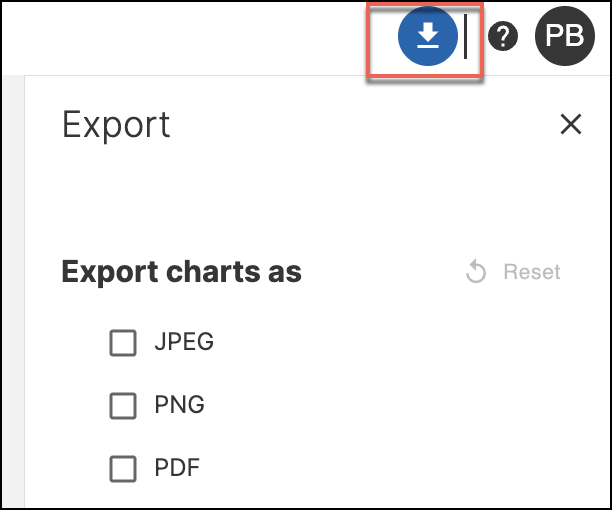Click the initials inside the profile avatar

click(565, 37)
